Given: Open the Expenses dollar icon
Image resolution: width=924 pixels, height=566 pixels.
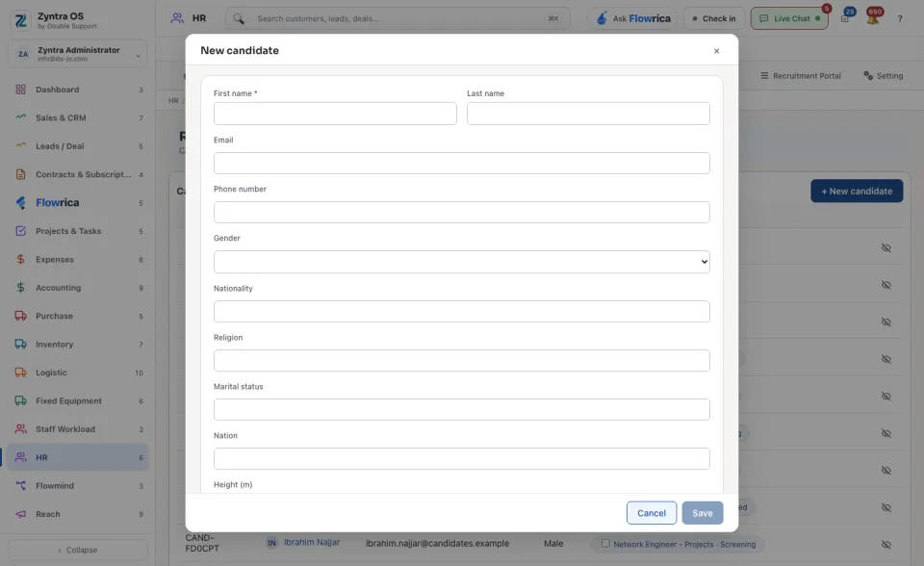Looking at the screenshot, I should click(x=20, y=260).
